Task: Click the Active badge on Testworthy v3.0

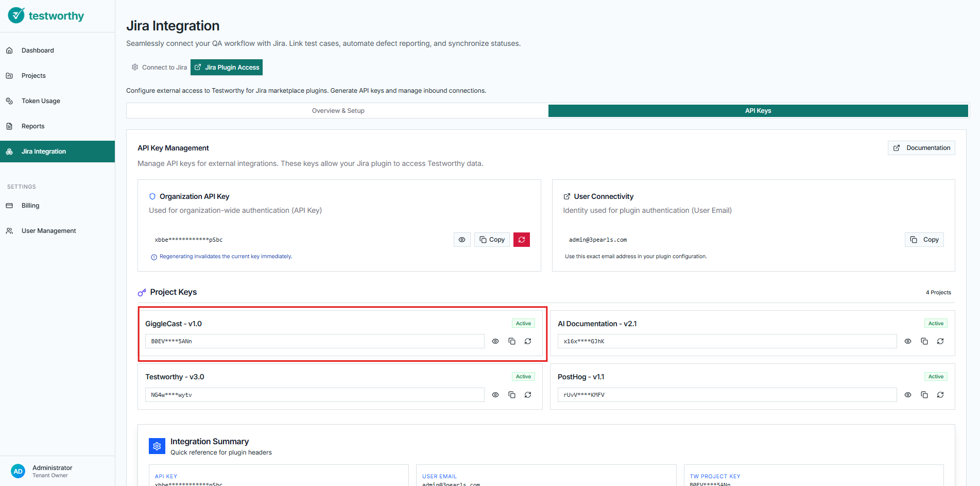Action: click(523, 377)
